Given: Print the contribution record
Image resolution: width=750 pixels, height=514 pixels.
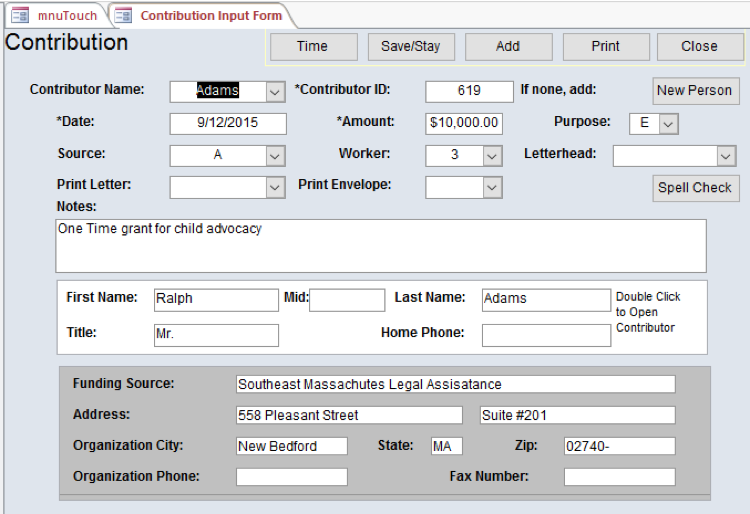Looking at the screenshot, I should click(x=605, y=46).
